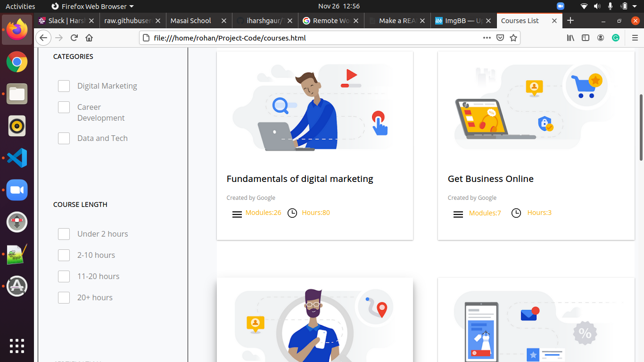
Task: Open the Fundamentals of digital marketing course title
Action: coord(300,179)
